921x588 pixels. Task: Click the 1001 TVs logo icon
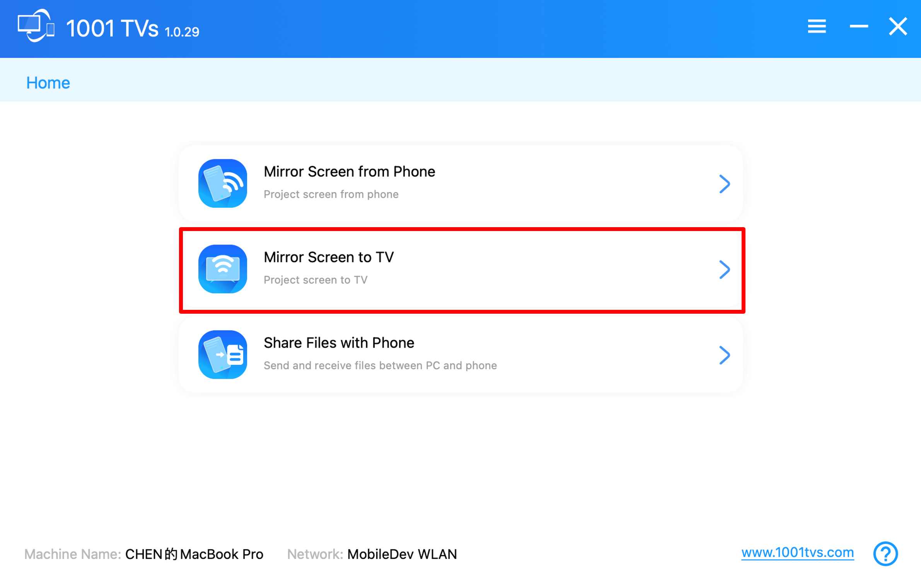coord(36,26)
